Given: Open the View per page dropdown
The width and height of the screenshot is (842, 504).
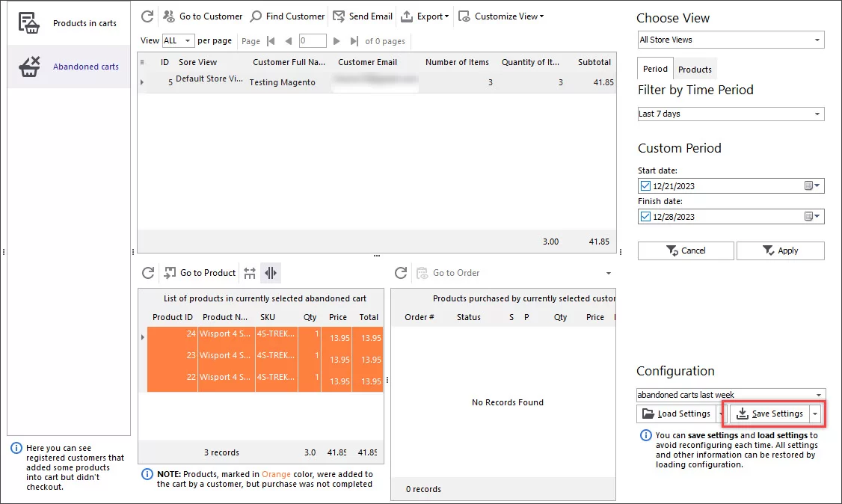Looking at the screenshot, I should click(178, 41).
